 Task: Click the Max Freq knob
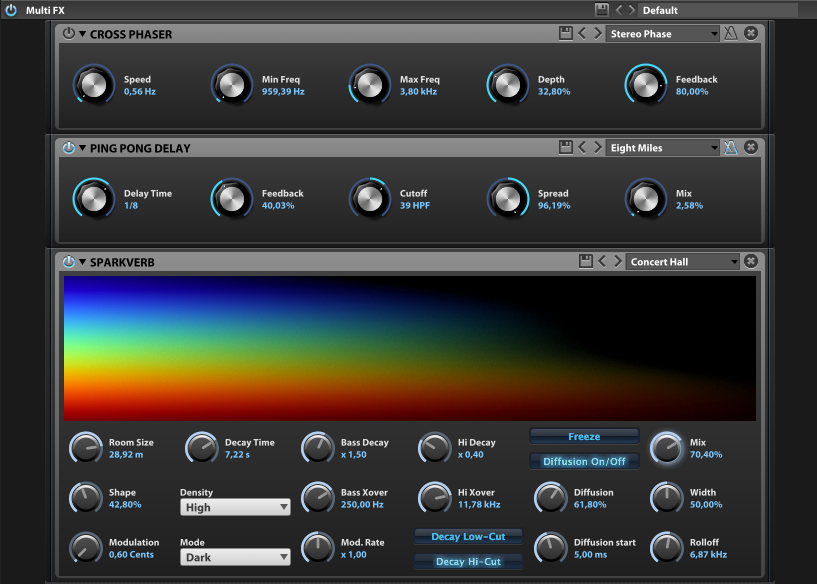[x=370, y=85]
